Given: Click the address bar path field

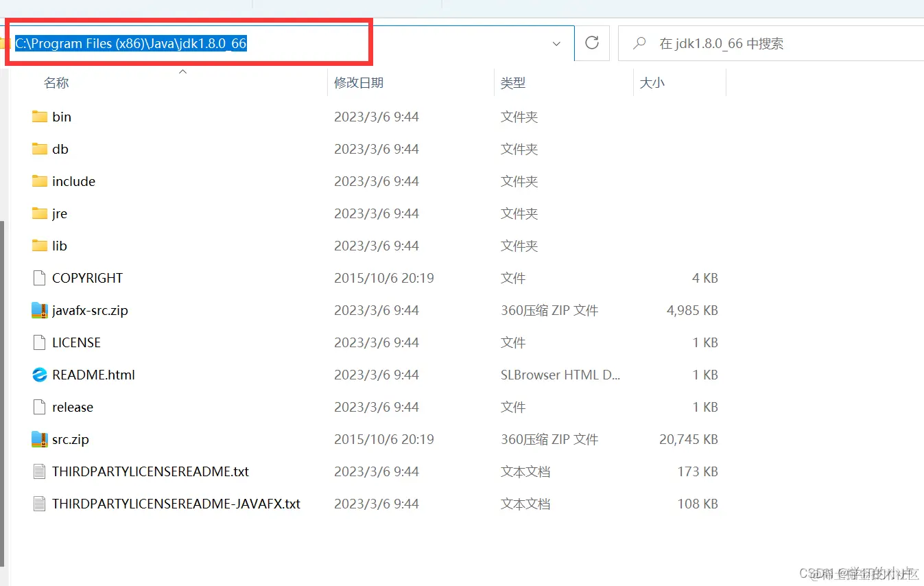Looking at the screenshot, I should 288,43.
